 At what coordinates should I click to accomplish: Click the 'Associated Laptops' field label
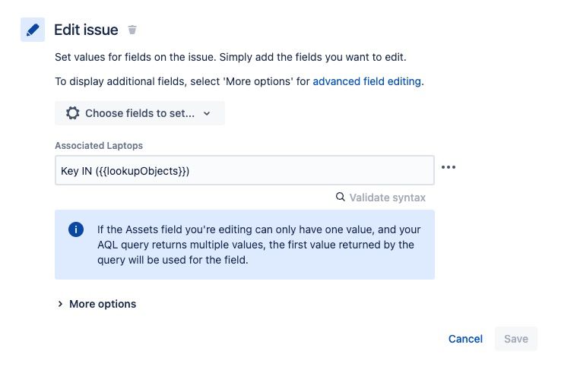pyautogui.click(x=99, y=145)
